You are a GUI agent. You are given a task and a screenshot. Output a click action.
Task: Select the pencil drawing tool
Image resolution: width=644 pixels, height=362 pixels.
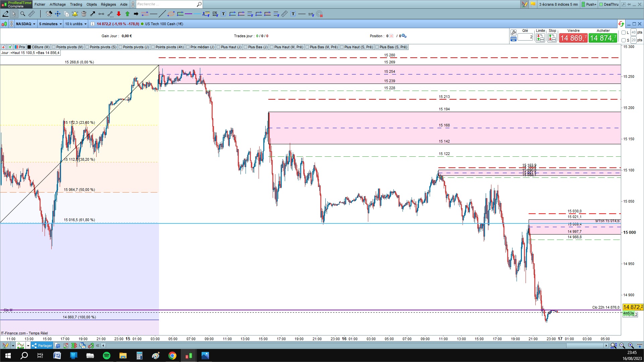point(5,14)
